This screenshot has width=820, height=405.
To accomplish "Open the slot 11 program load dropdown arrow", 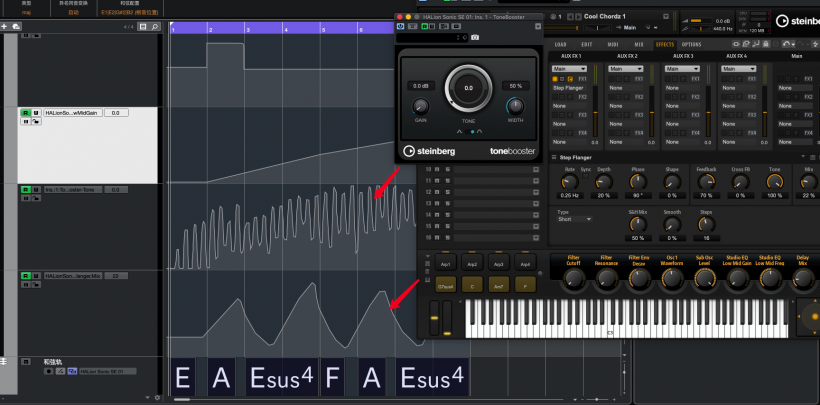I will (x=536, y=181).
